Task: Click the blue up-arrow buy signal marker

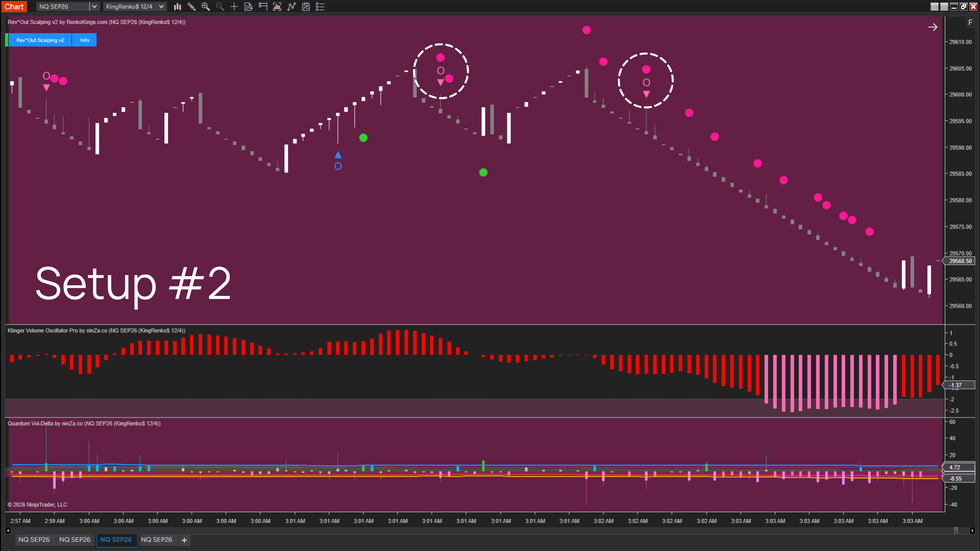Action: (x=338, y=155)
